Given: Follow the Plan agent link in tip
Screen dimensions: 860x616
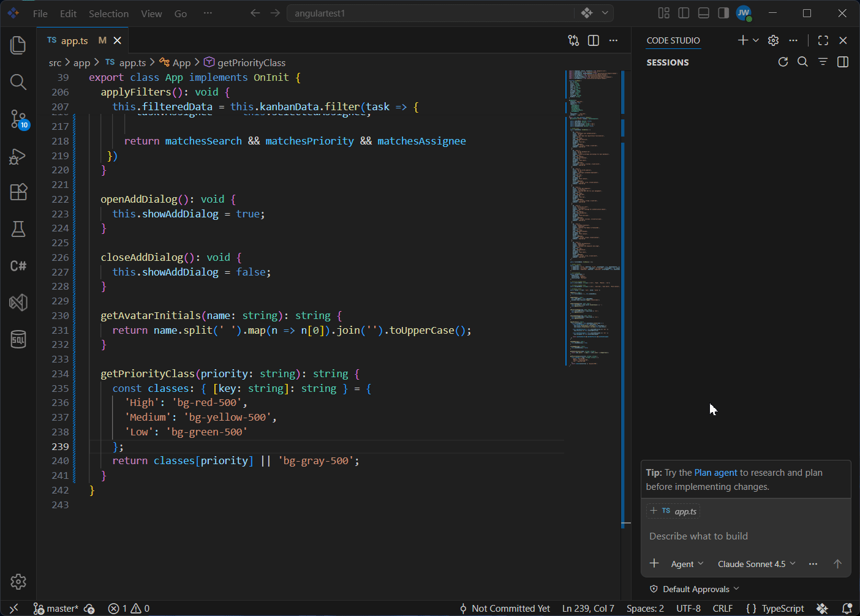Looking at the screenshot, I should 715,473.
